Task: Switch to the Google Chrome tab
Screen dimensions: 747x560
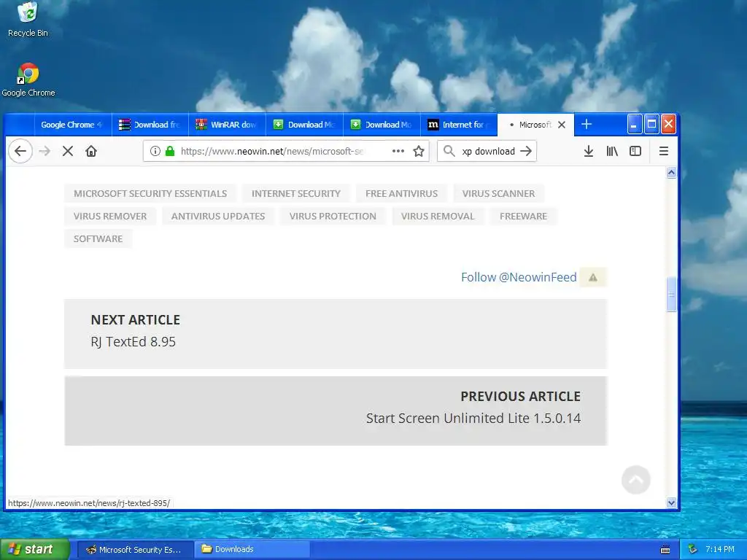Action: [x=73, y=125]
